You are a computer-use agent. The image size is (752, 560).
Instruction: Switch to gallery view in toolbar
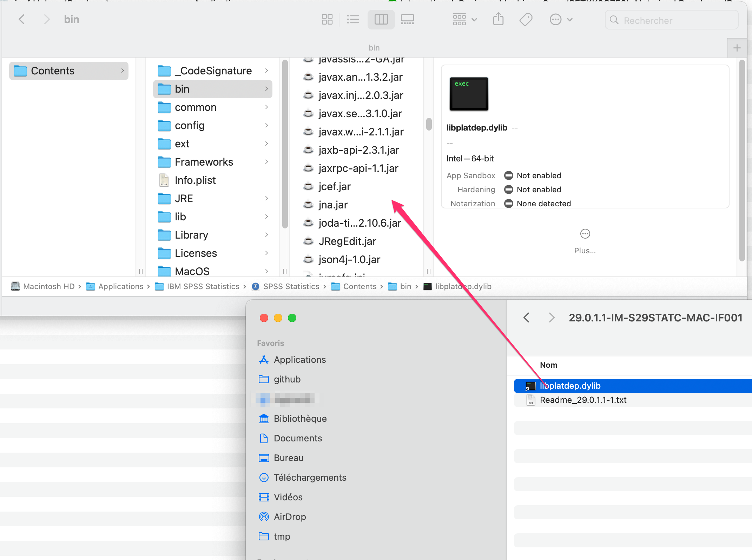click(407, 20)
